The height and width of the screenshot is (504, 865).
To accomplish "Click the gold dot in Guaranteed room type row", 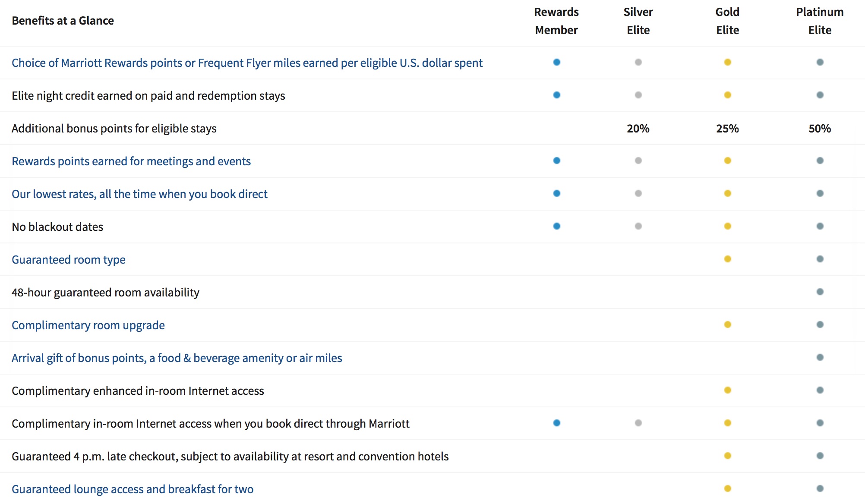I will coord(728,259).
